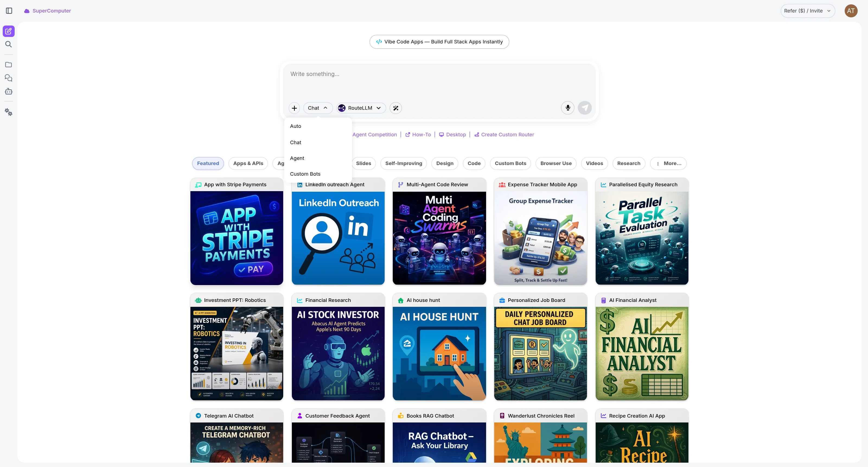Viewport: 868px width, 467px height.
Task: Select Chat from the mode menu
Action: click(x=318, y=142)
